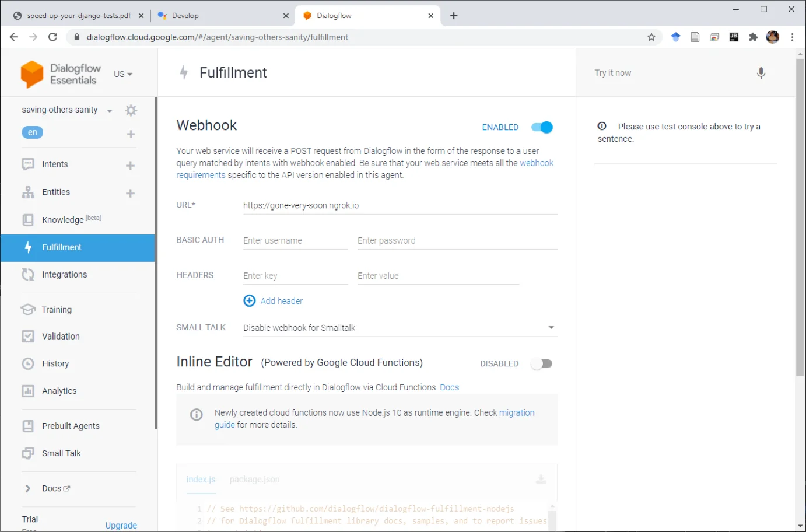Disable the Webhook toggle
The image size is (806, 532).
pyautogui.click(x=542, y=127)
